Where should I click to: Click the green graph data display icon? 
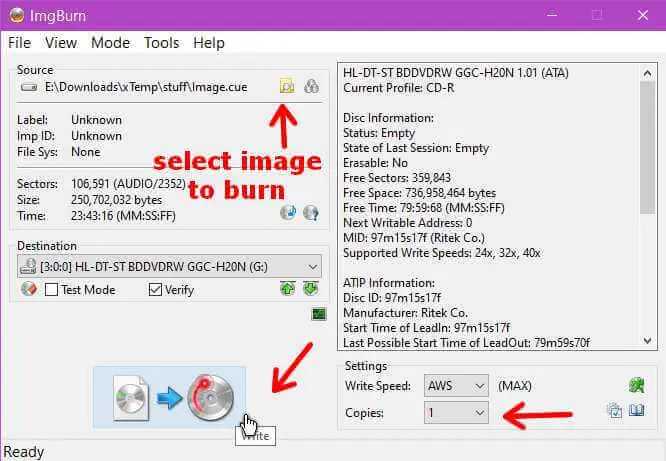click(319, 314)
